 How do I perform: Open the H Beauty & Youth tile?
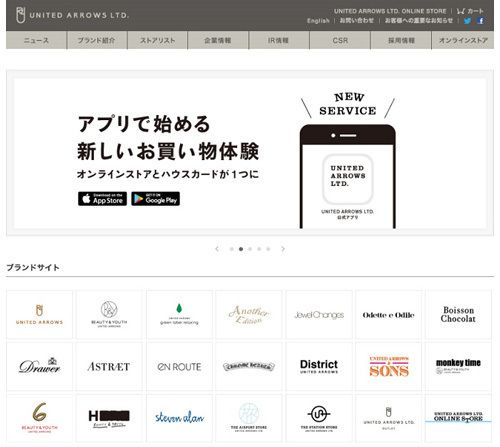109,418
